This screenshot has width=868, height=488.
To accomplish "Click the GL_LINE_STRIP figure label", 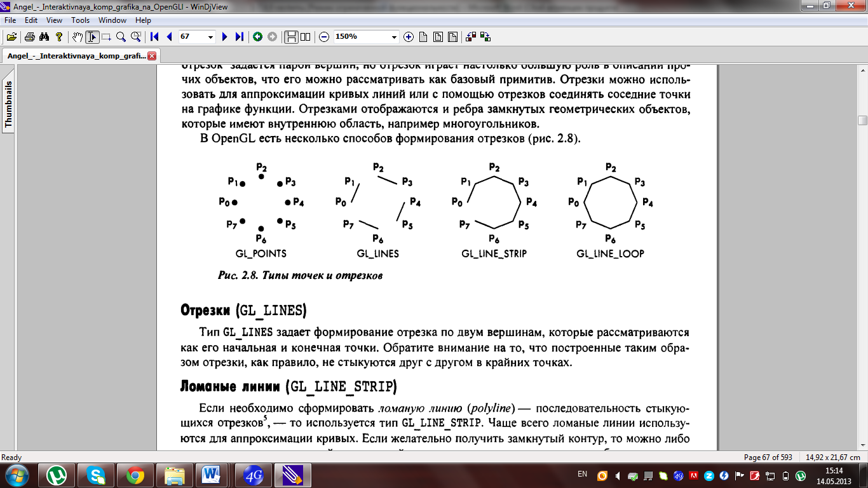I will tap(494, 254).
